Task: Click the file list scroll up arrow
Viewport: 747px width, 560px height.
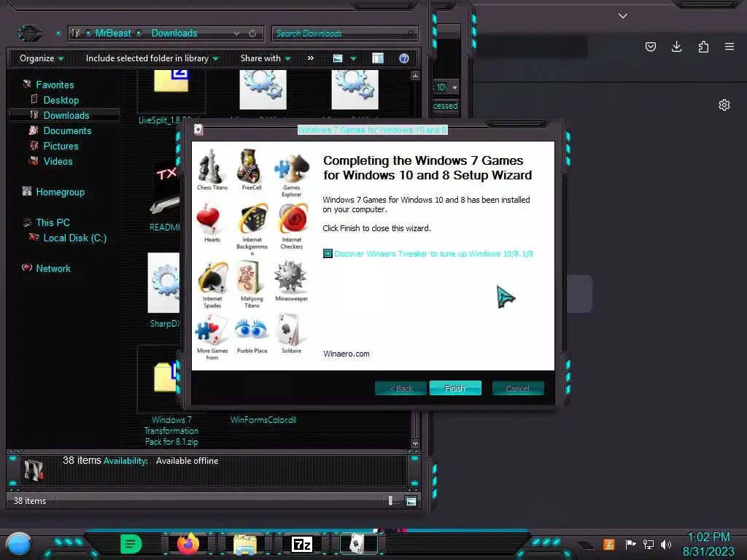Action: coord(415,76)
